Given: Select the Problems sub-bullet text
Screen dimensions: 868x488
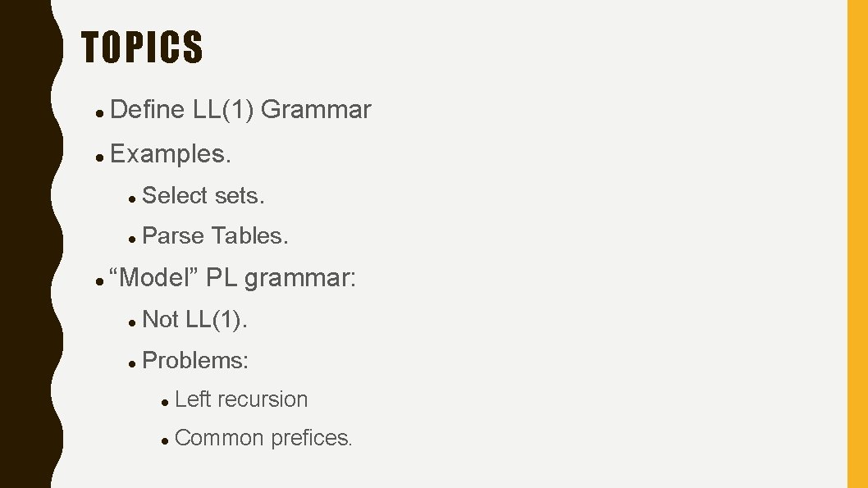Looking at the screenshot, I should (x=195, y=361).
